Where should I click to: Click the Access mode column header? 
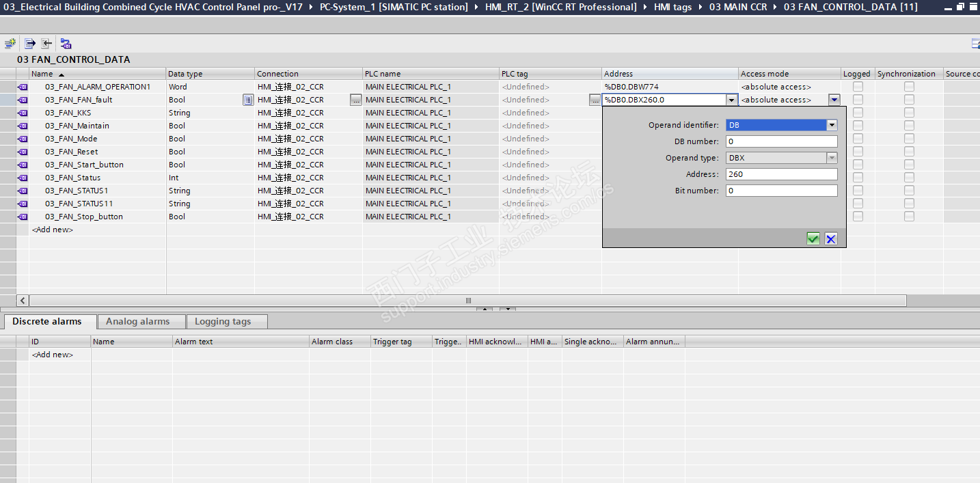789,74
